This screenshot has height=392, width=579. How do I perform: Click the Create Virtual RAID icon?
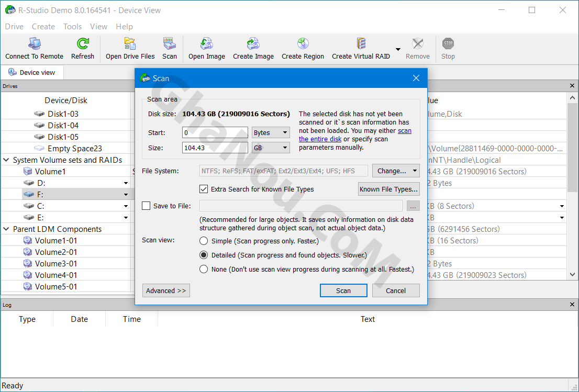[361, 44]
